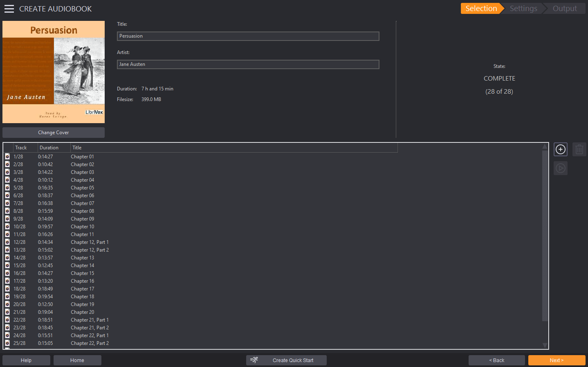Click the audio file icon beside Chapter 22, Part 2

[x=7, y=343]
